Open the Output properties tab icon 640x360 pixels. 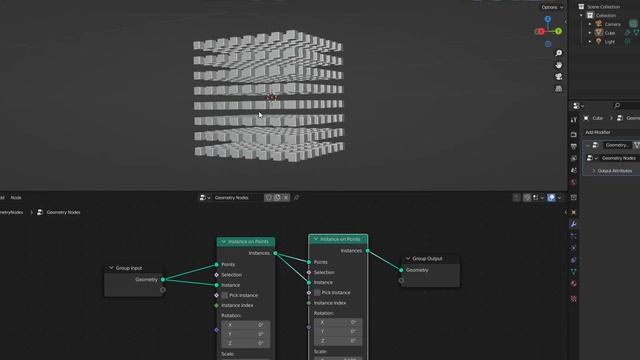pos(573,146)
